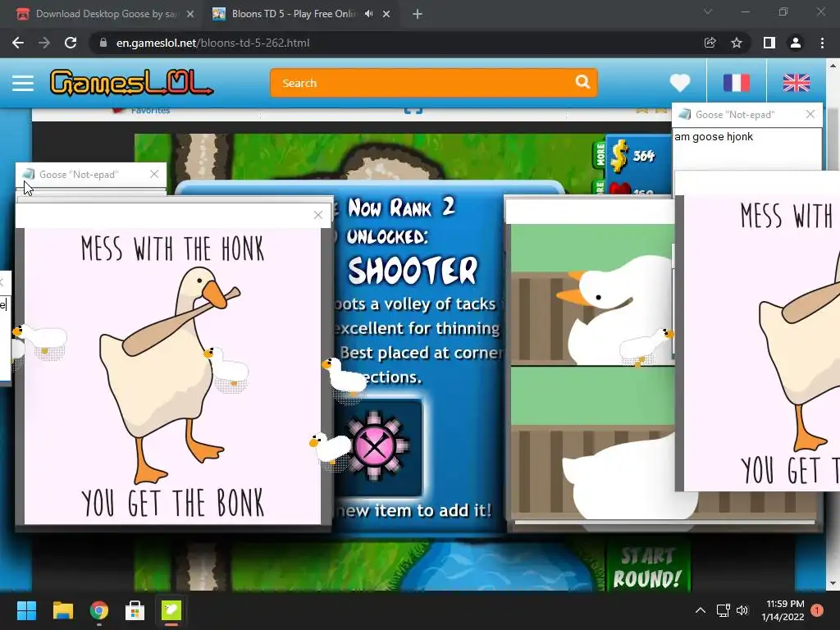Switch site language to English flag
840x630 pixels.
(x=796, y=83)
